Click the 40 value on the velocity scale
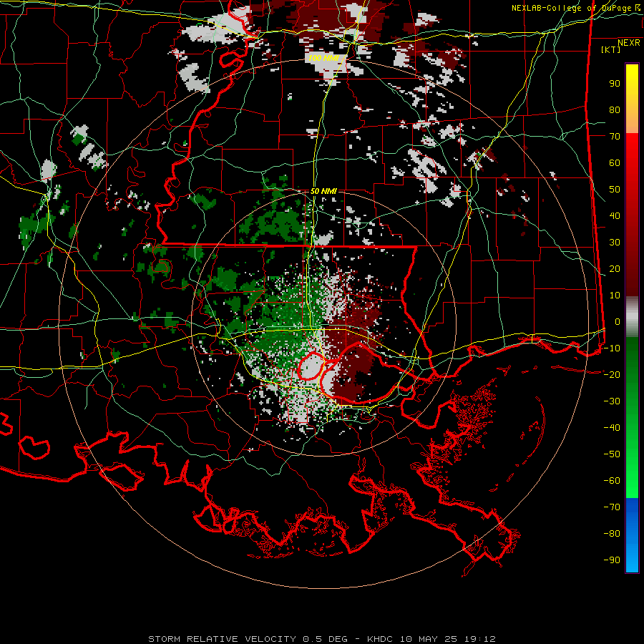Viewport: 644px width, 644px height. point(615,216)
